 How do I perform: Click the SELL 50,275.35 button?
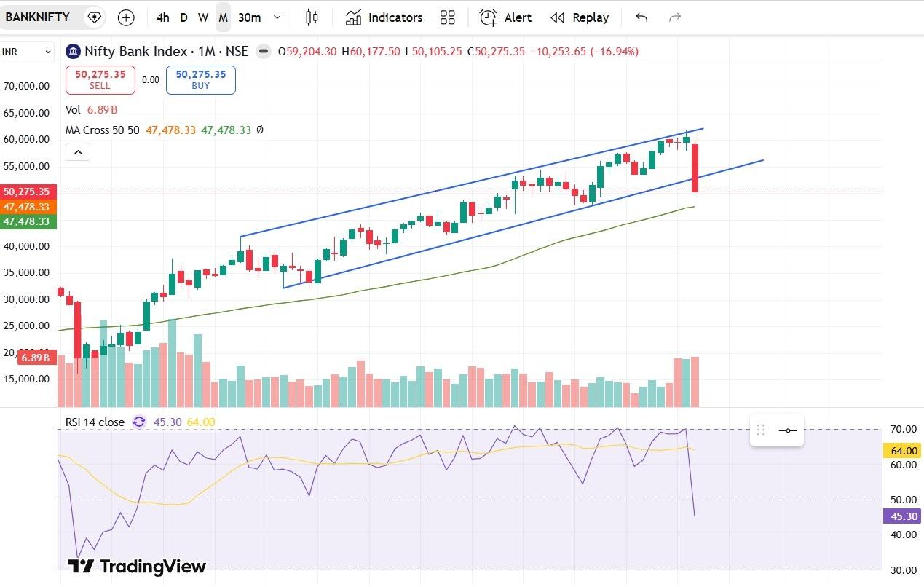(x=100, y=79)
